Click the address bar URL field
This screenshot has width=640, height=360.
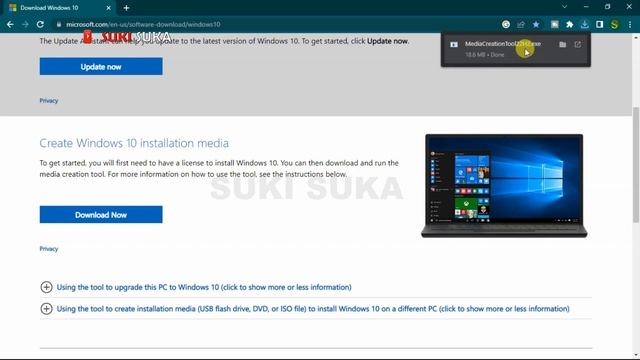pos(278,24)
